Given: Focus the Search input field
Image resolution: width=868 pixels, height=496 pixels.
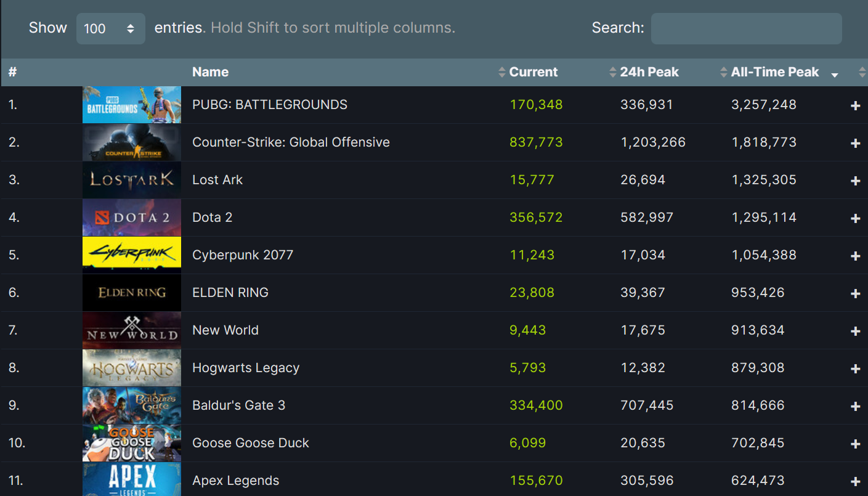Looking at the screenshot, I should 746,28.
